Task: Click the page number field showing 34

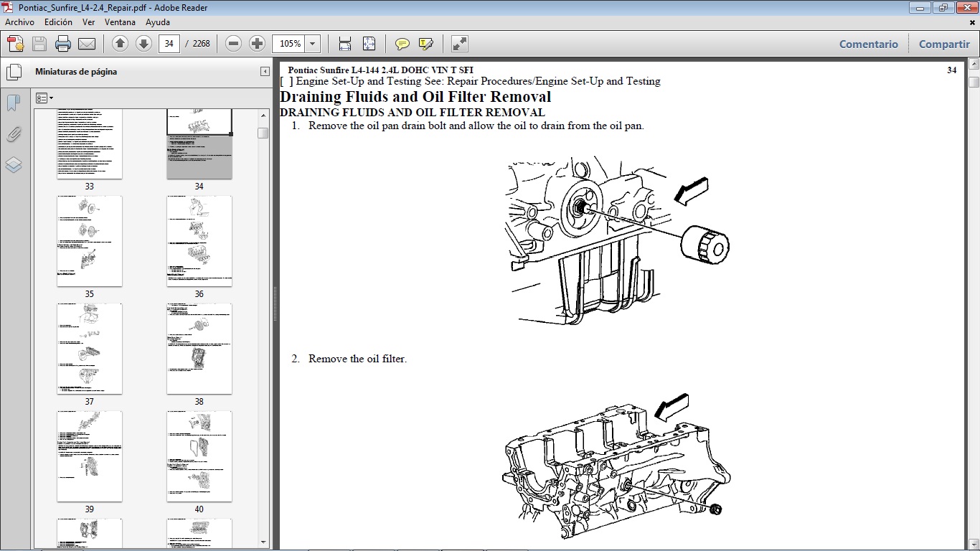Action: tap(169, 44)
